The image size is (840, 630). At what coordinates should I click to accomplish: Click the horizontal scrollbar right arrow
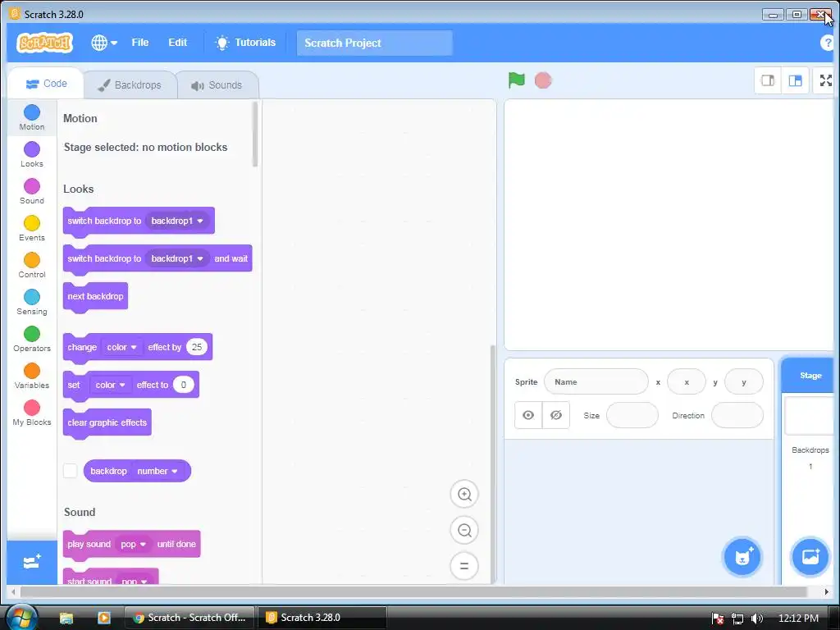826,592
